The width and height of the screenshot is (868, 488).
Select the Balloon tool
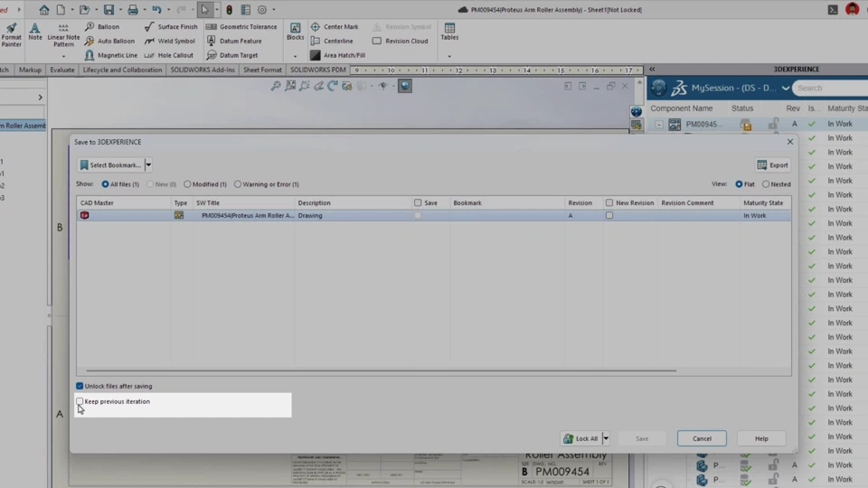[x=102, y=26]
